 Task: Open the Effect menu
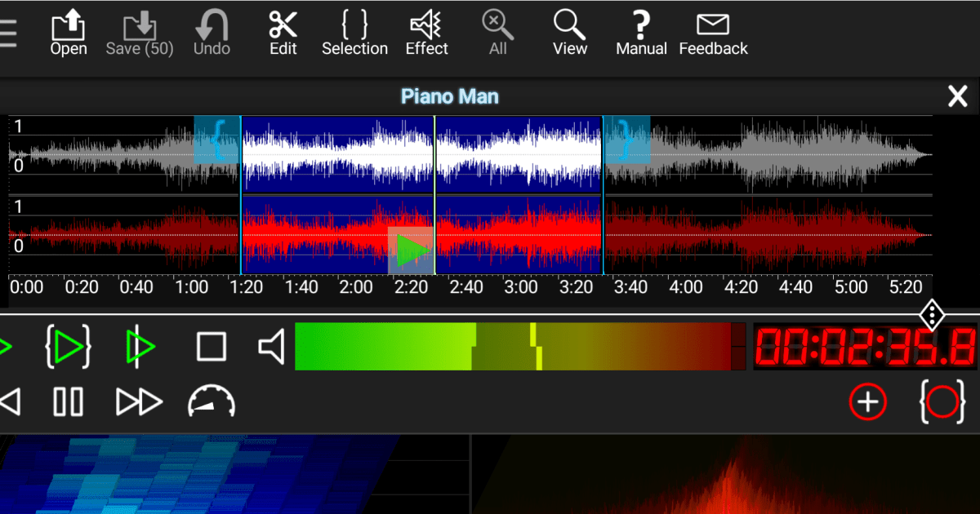tap(426, 31)
